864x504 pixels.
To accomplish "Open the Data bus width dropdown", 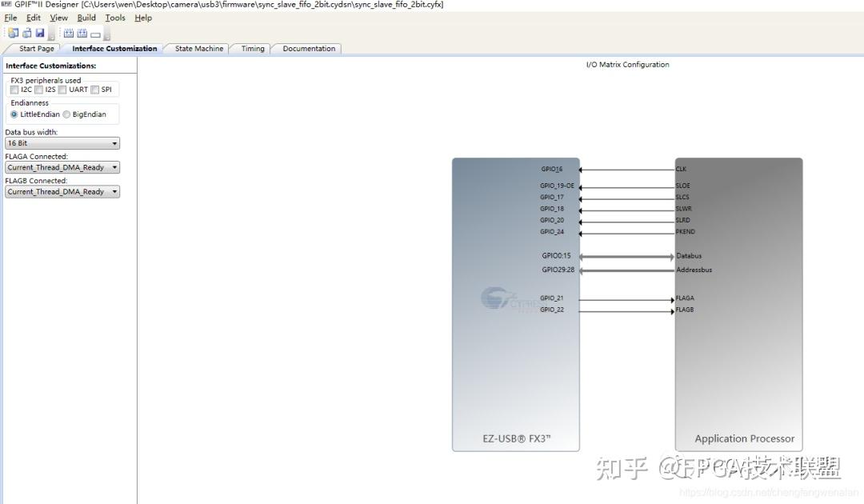I will coord(116,142).
